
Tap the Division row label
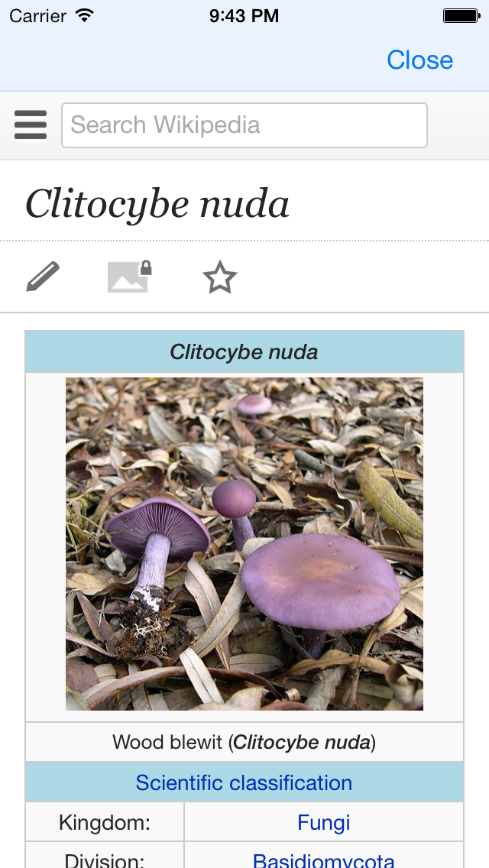[105, 860]
